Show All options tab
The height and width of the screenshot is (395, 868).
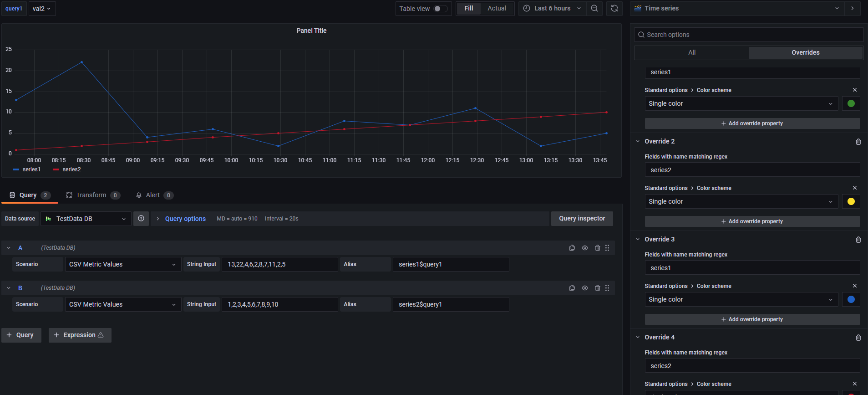point(692,52)
